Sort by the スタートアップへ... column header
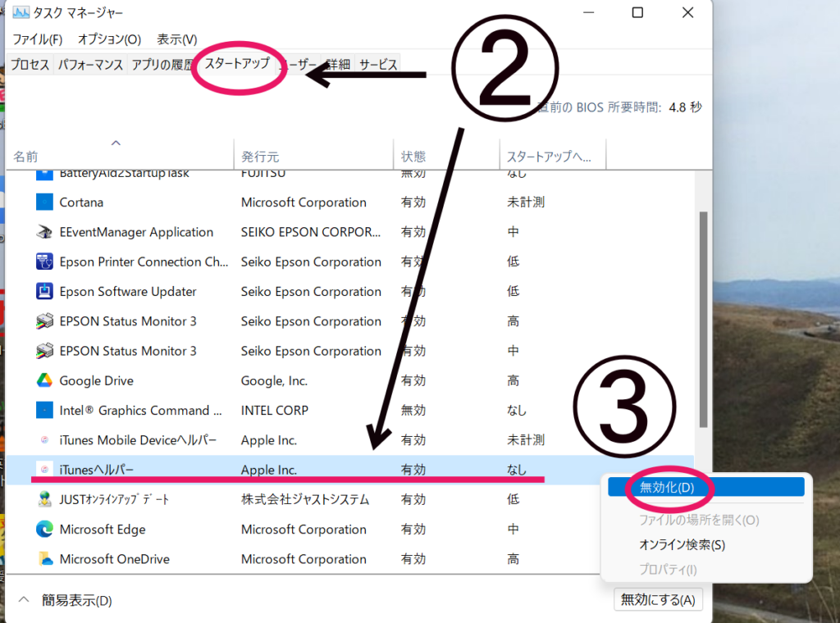This screenshot has height=623, width=840. (x=552, y=156)
